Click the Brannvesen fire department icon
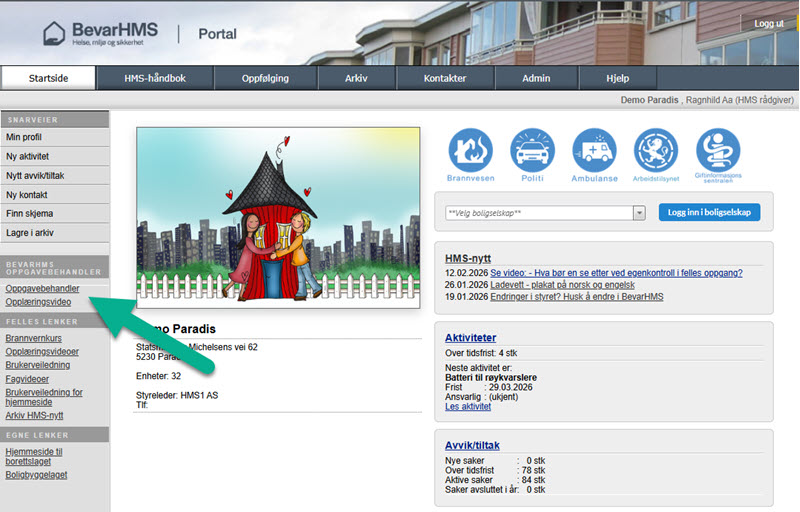Viewport: 800px width, 512px height. [470, 152]
